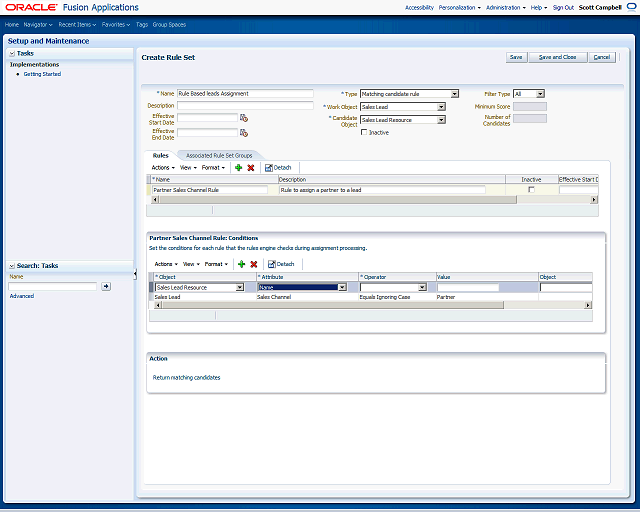Open the Effective Start Date calendar picker

244,118
